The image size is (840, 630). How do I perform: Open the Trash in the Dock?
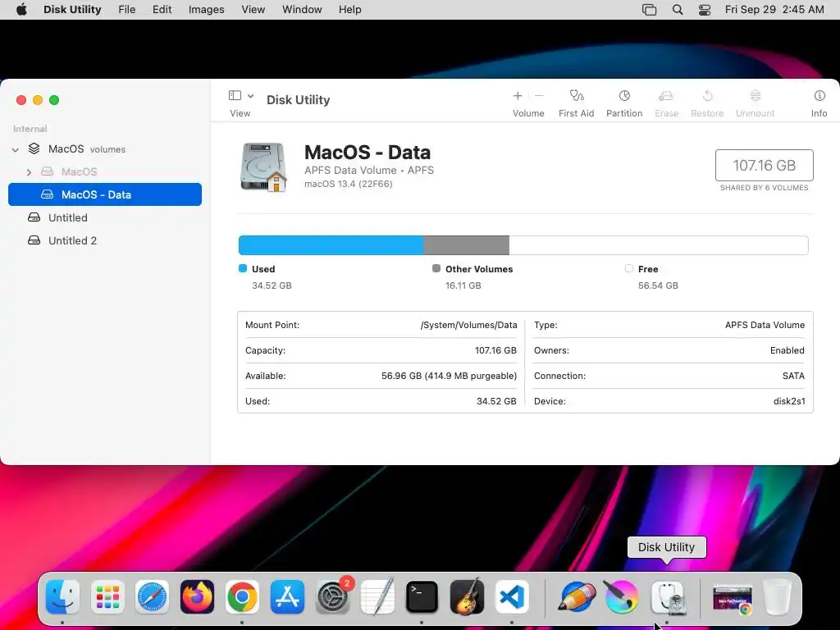pos(777,597)
